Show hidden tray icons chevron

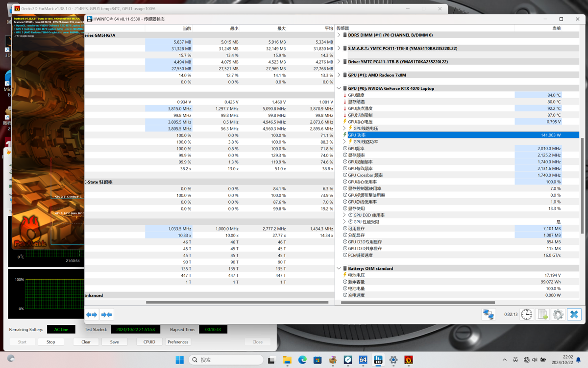pyautogui.click(x=504, y=360)
